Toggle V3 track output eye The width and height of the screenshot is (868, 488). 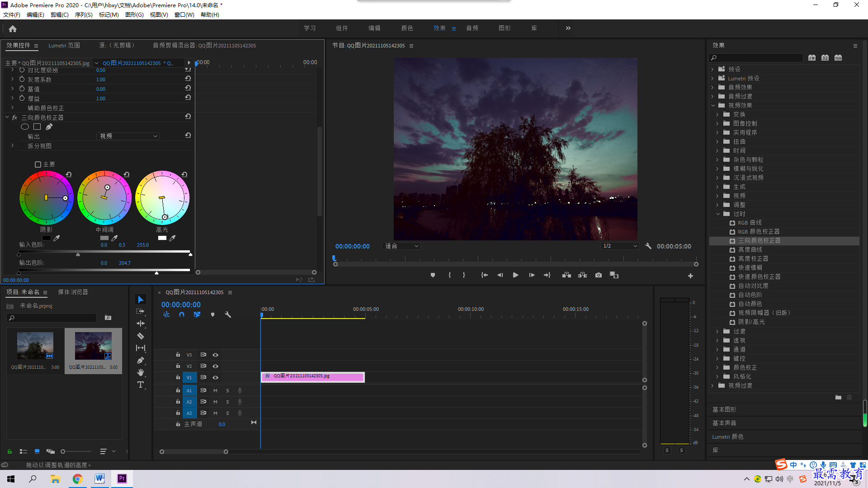point(216,355)
